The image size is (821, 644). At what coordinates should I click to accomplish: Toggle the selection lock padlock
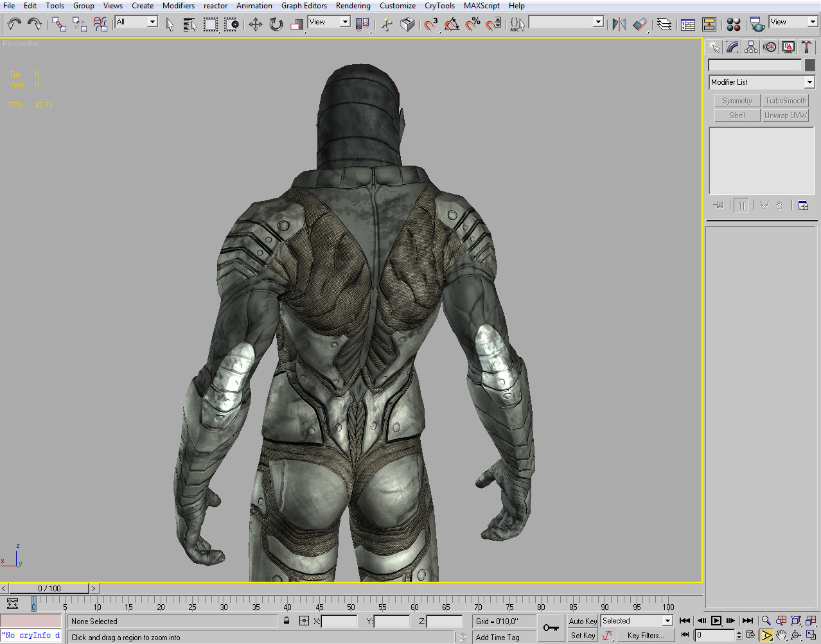point(287,621)
